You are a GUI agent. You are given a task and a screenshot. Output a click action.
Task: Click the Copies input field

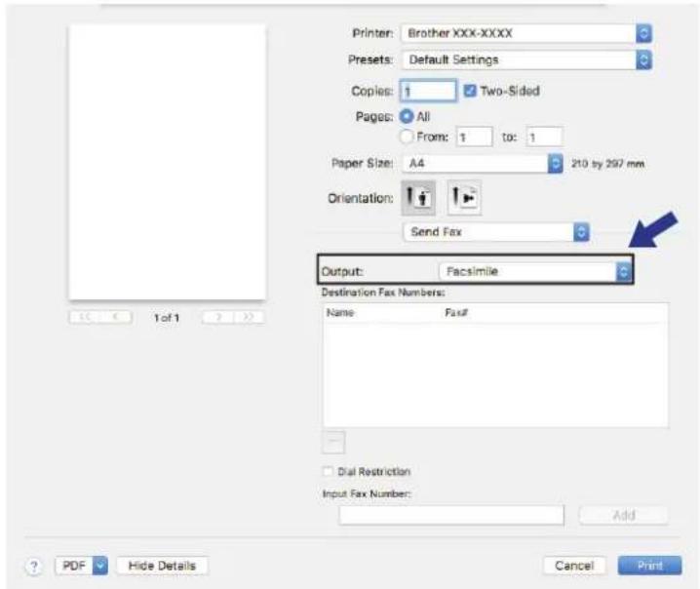[428, 91]
